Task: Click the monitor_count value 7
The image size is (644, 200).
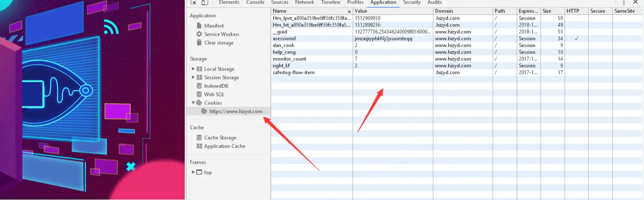Action: 356,59
